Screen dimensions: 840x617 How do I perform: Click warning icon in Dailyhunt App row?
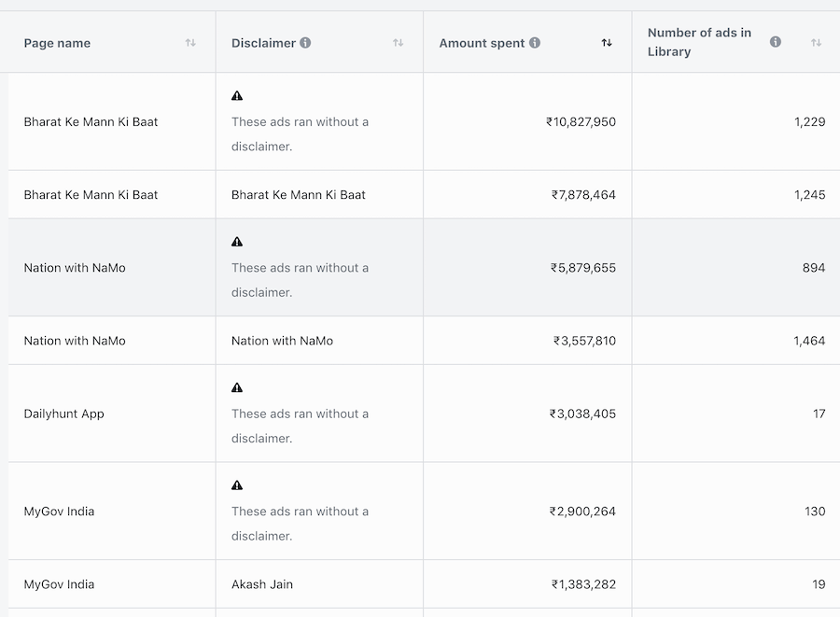tap(237, 387)
